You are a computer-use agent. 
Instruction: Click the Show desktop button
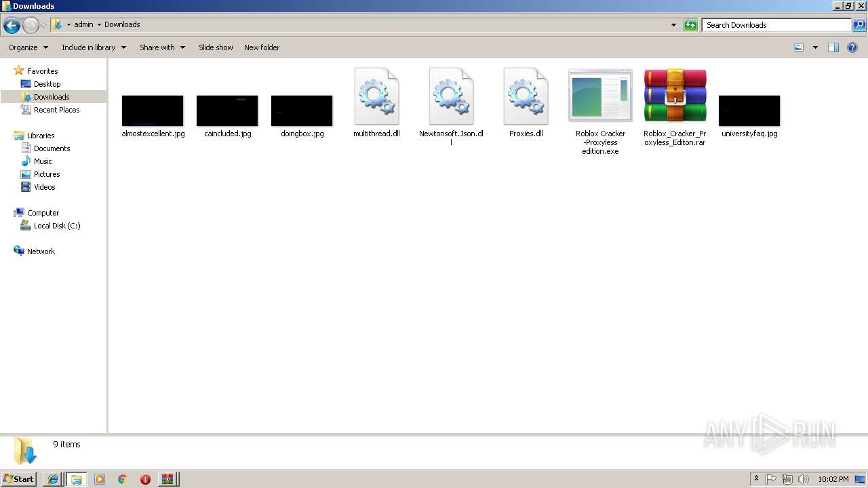click(x=860, y=479)
